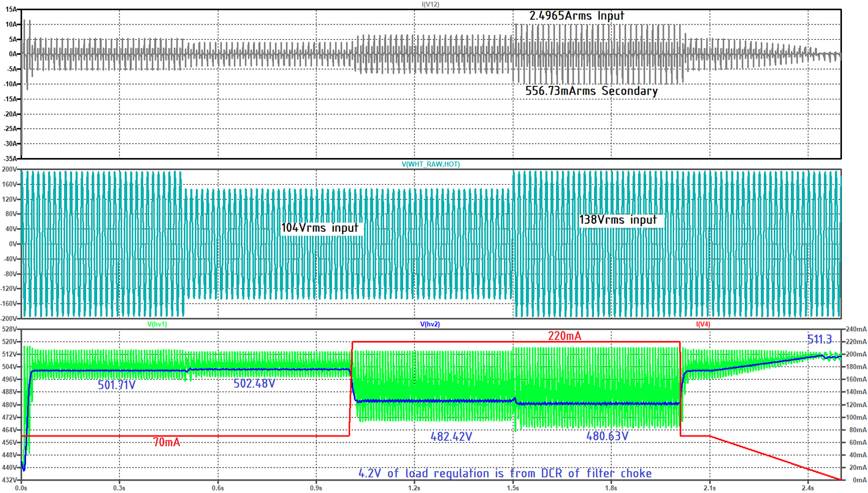This screenshot has width=868, height=493.
Task: Click the 0.6s time axis label
Action: tap(218, 488)
